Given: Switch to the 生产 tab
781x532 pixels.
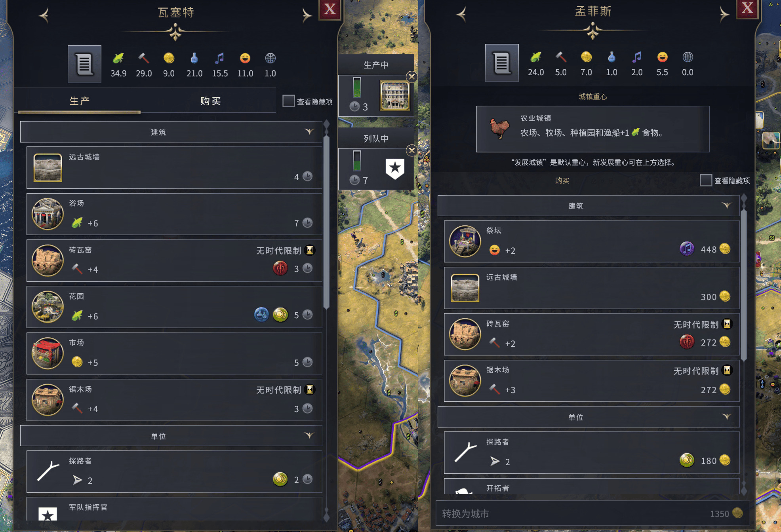Looking at the screenshot, I should pos(80,101).
